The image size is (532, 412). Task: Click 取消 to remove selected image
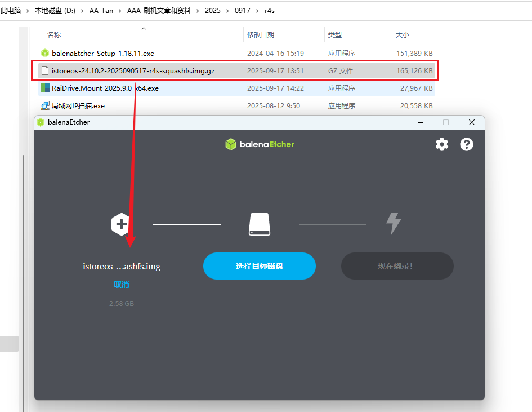coord(121,285)
